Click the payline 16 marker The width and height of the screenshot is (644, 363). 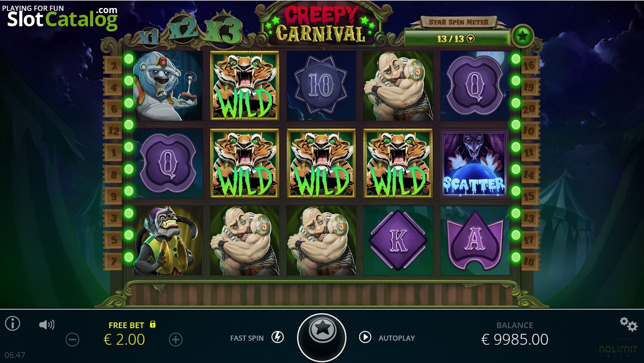(x=529, y=65)
